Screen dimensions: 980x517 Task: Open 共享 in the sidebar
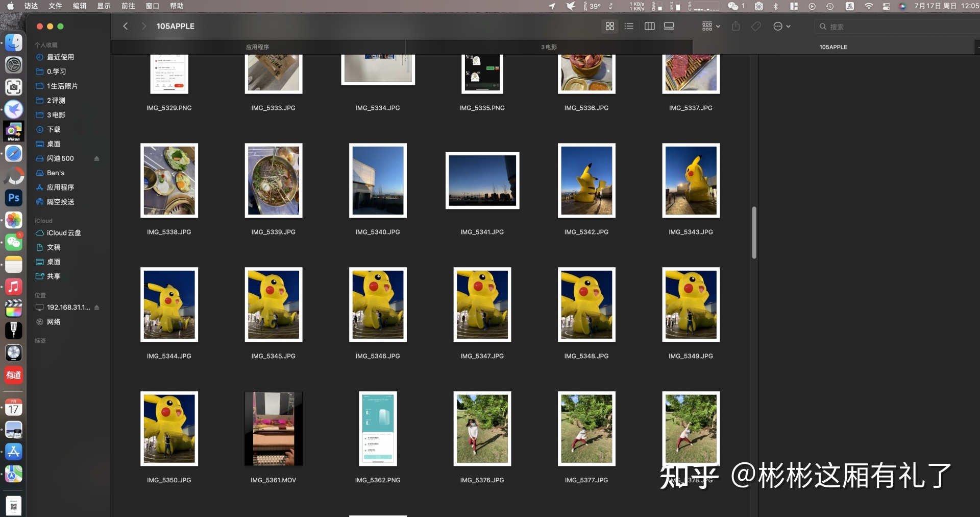click(x=54, y=276)
